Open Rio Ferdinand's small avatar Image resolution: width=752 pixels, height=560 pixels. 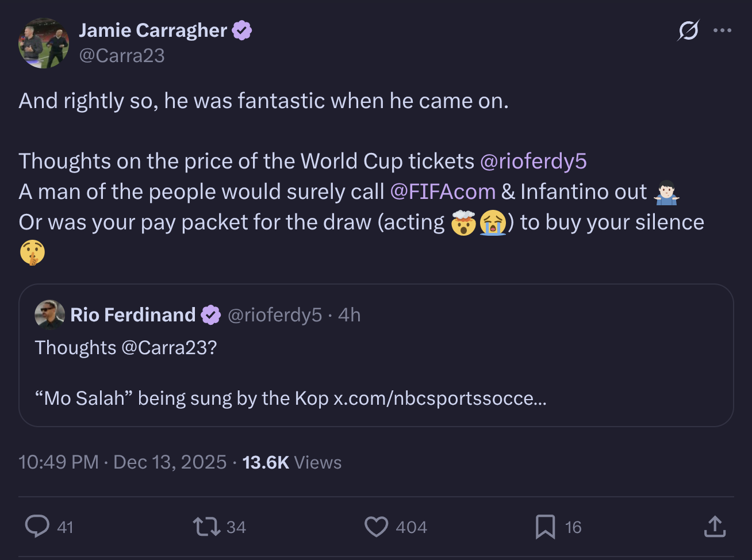pos(49,314)
